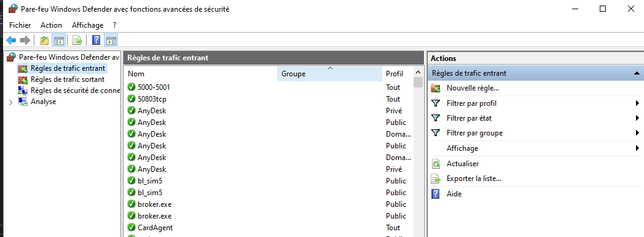Image resolution: width=644 pixels, height=237 pixels.
Task: Click the root Pare-feu Windows Defender tree icon
Action: (12, 57)
